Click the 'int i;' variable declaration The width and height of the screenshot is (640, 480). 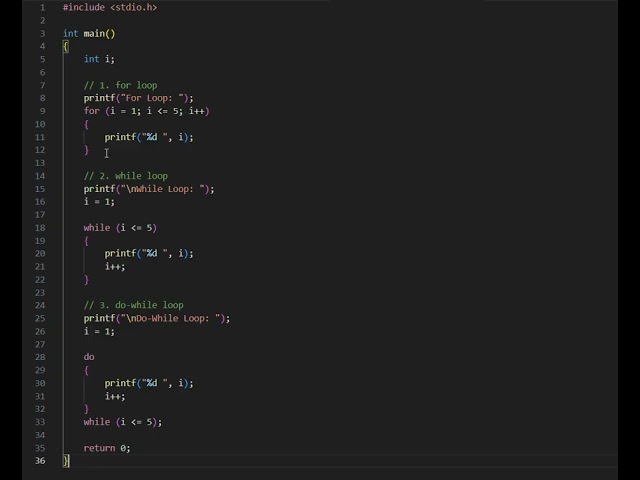click(99, 59)
